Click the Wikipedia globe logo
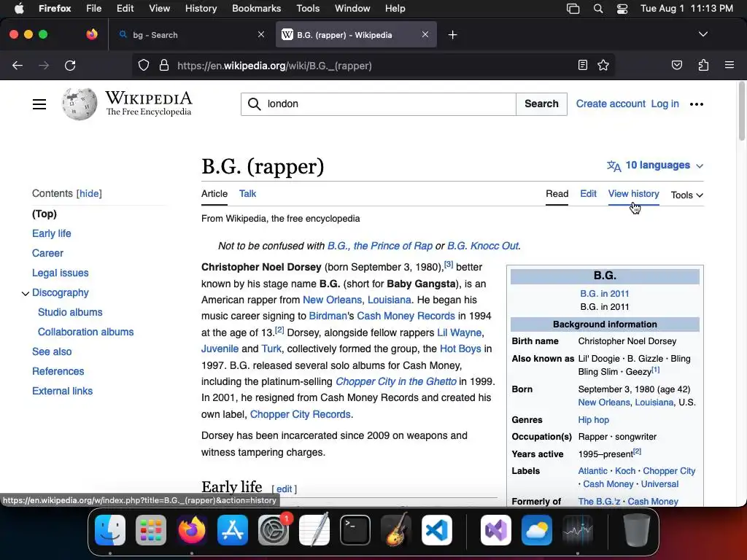 point(79,104)
